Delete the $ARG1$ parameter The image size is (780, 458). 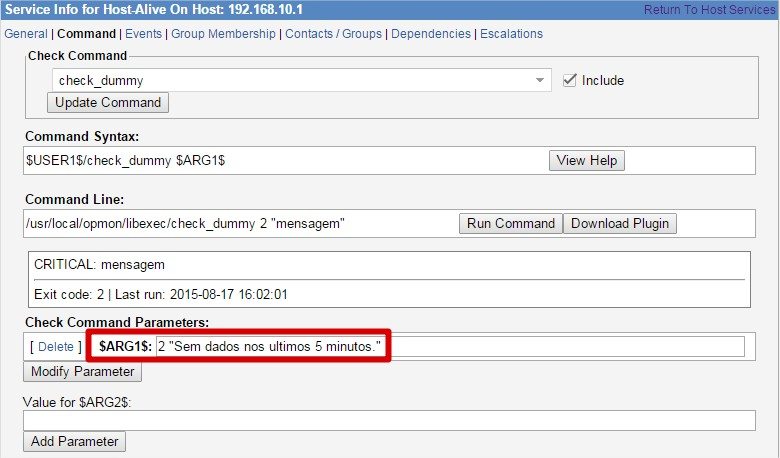56,346
